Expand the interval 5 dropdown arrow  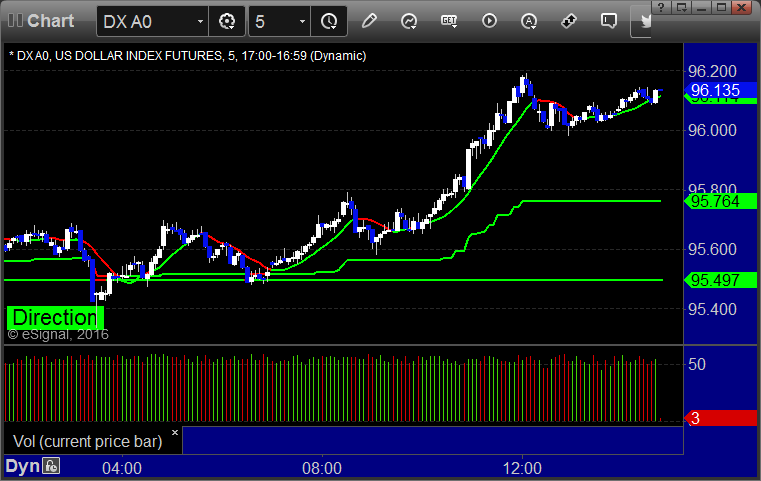[x=302, y=22]
